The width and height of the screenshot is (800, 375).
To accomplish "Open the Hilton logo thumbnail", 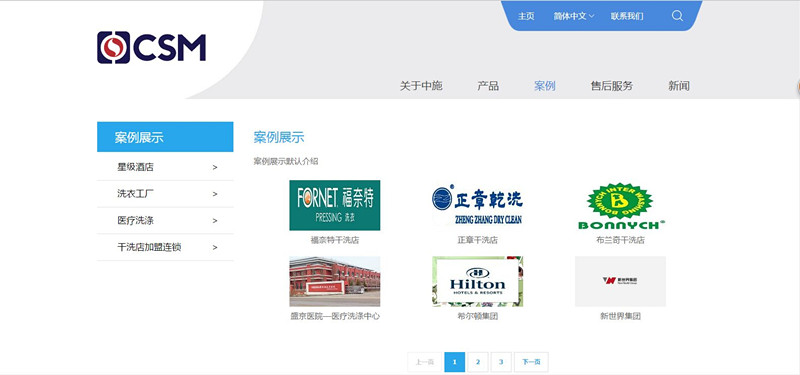I will coord(478,281).
